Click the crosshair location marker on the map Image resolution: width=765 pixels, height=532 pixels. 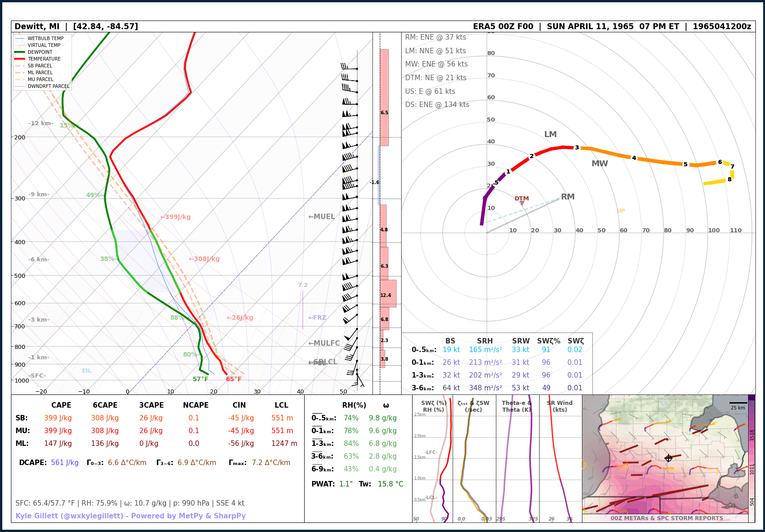[x=668, y=458]
